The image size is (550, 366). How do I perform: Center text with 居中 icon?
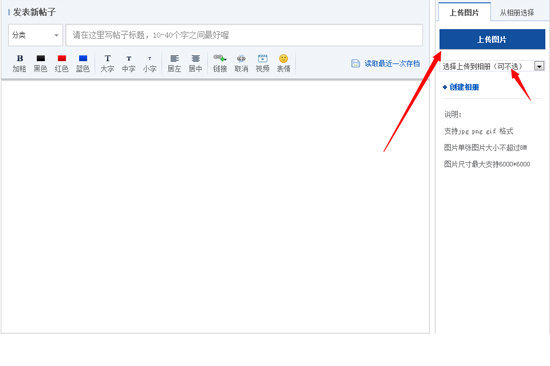pos(195,63)
